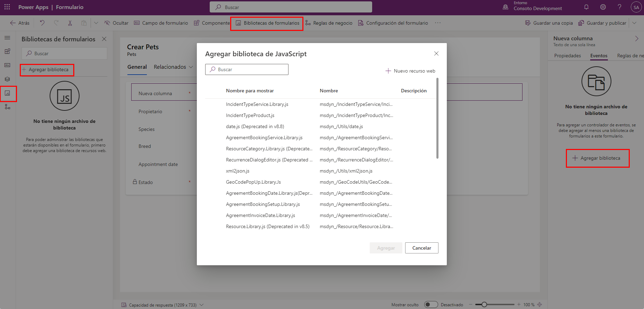
Task: Select the General form tab
Action: pyautogui.click(x=137, y=67)
